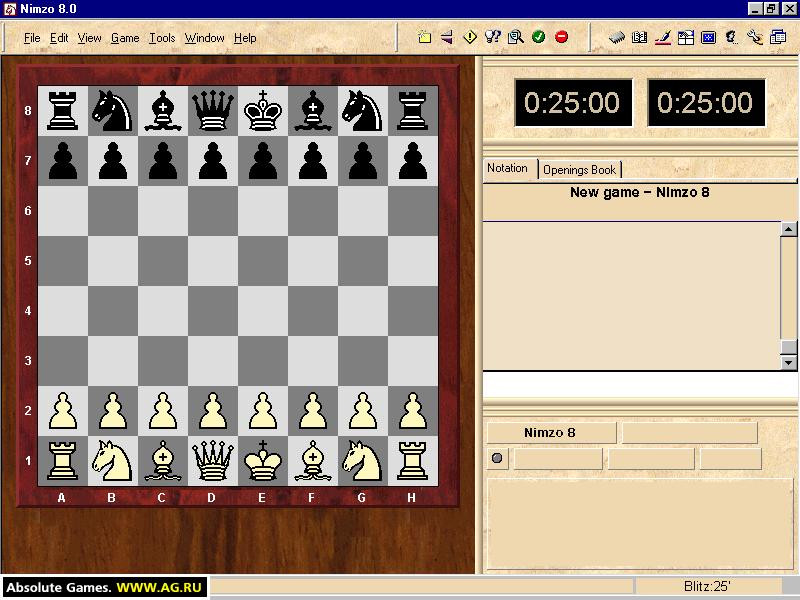Select the Notation tab

pos(508,168)
